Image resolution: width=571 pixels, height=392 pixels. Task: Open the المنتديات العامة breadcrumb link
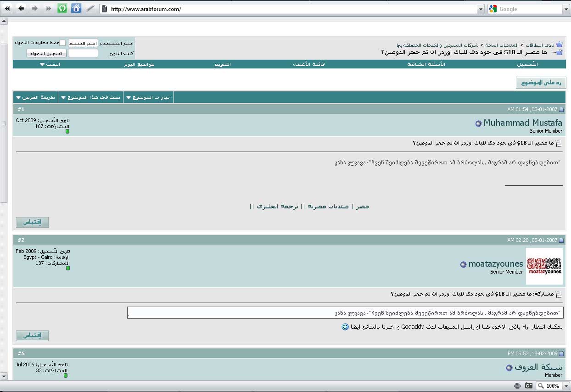point(503,45)
